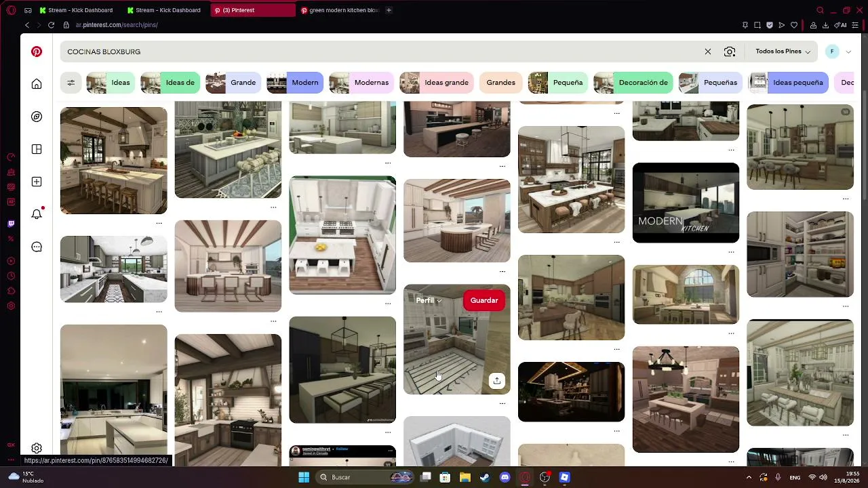
Task: Select the Ideas de filter chip
Action: [x=170, y=83]
